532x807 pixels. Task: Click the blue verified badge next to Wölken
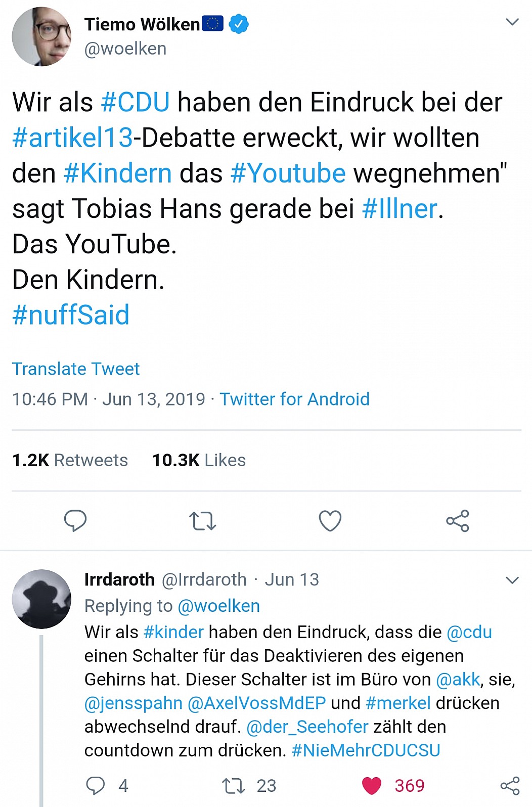[239, 24]
